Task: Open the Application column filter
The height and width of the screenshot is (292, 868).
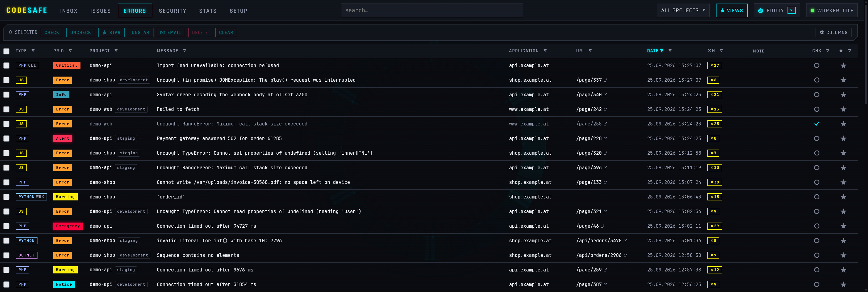Action: click(x=545, y=51)
